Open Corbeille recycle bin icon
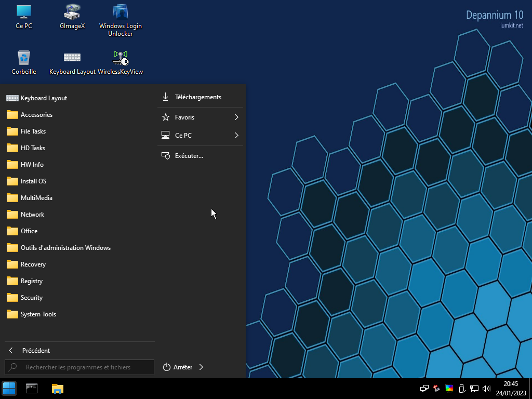This screenshot has width=532, height=399. 24,63
